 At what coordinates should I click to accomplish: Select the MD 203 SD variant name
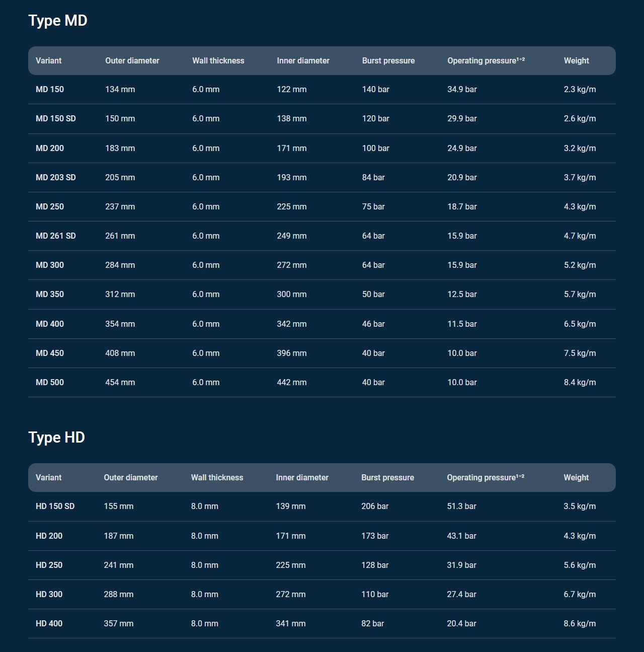(x=55, y=178)
